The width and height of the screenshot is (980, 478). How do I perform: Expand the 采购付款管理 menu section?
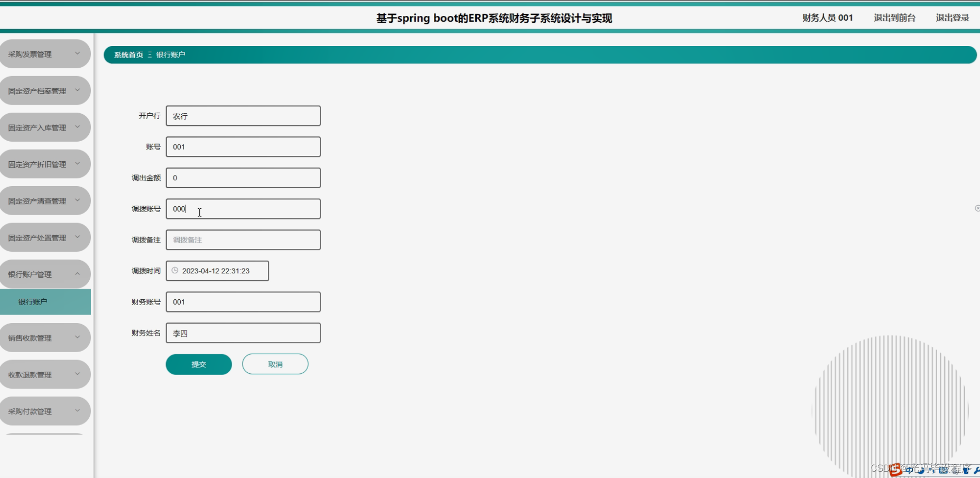tap(45, 410)
